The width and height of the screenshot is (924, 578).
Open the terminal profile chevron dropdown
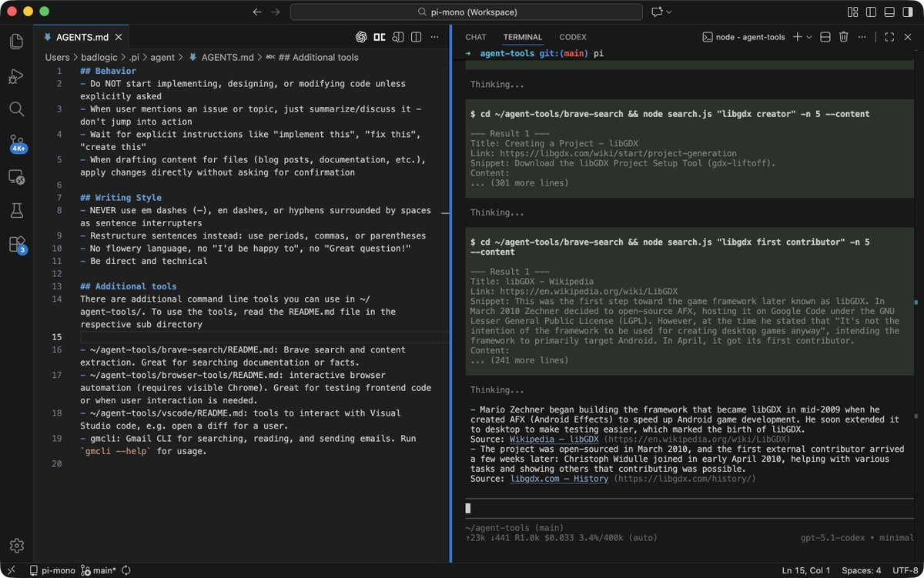pos(809,37)
